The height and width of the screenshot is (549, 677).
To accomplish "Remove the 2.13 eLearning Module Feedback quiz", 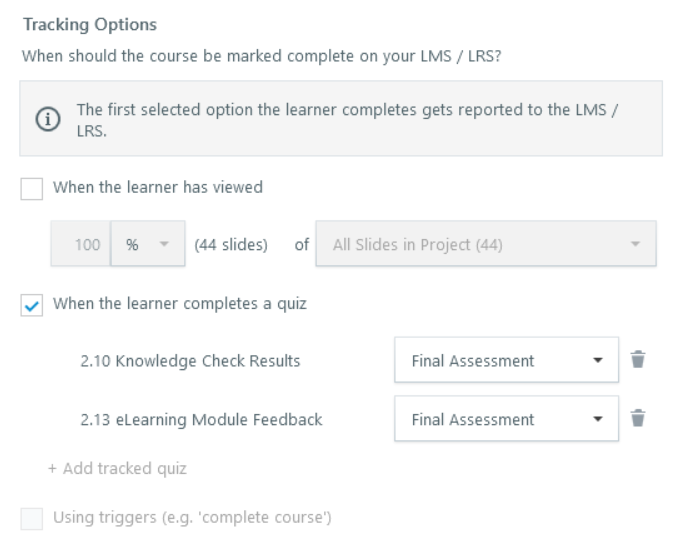I will tap(636, 420).
